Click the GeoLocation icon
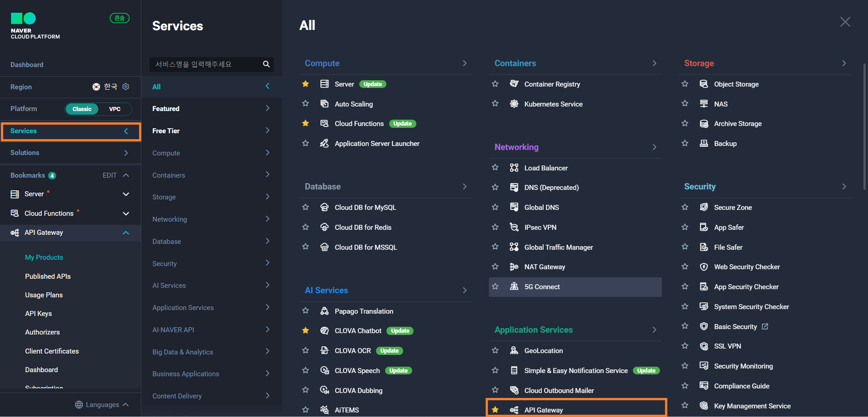The height and width of the screenshot is (417, 868). click(x=514, y=350)
